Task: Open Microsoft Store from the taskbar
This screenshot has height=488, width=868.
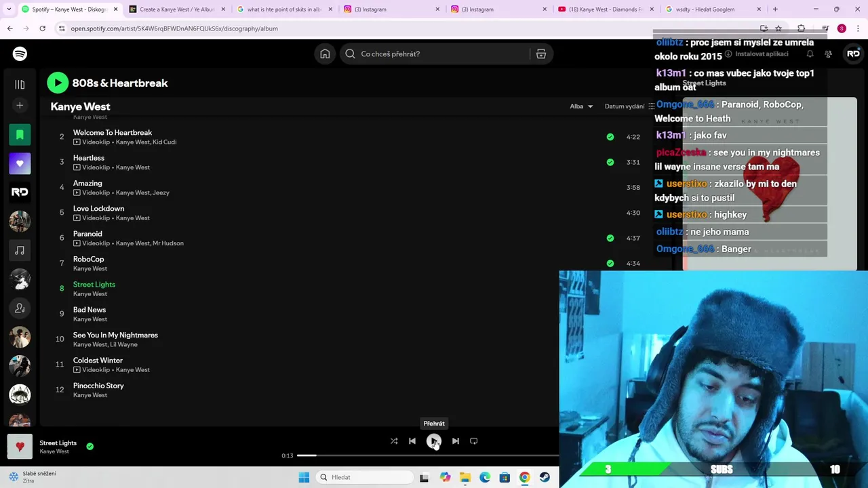Action: [x=505, y=477]
